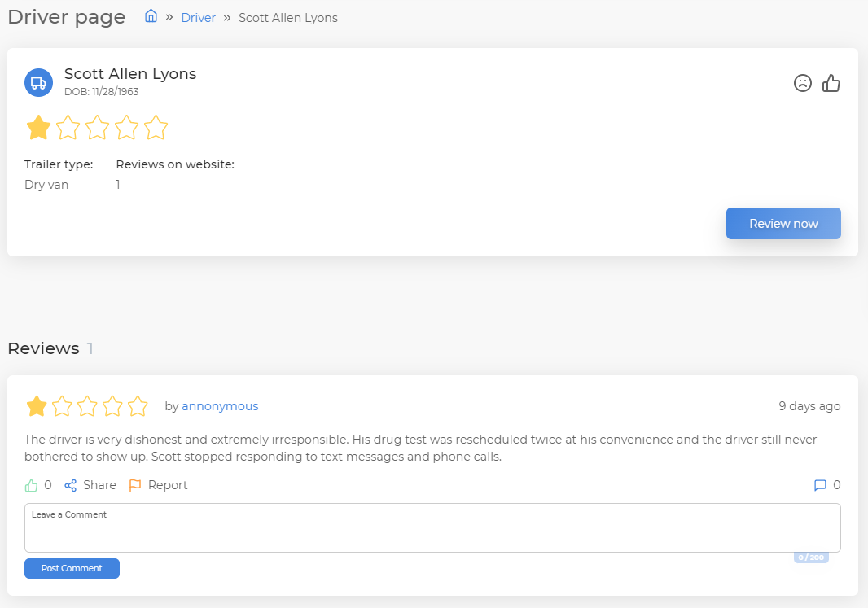The image size is (868, 608).
Task: Open the Driver breadcrumb link
Action: tap(198, 18)
